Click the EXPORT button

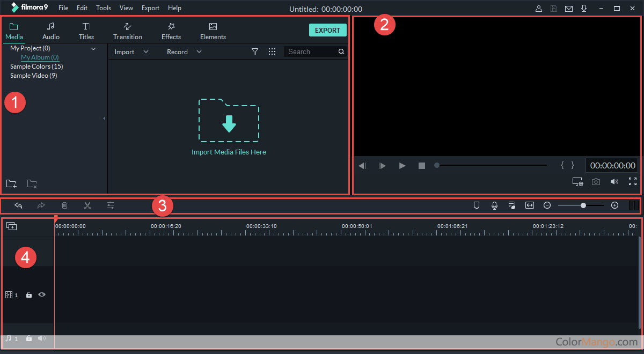pyautogui.click(x=328, y=30)
